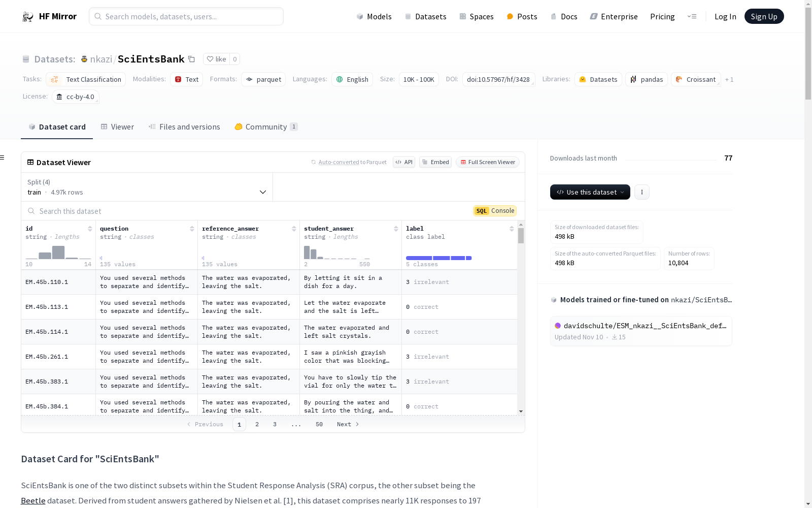Image resolution: width=812 pixels, height=508 pixels.
Task: Click the Beetle dataset link
Action: (x=33, y=500)
